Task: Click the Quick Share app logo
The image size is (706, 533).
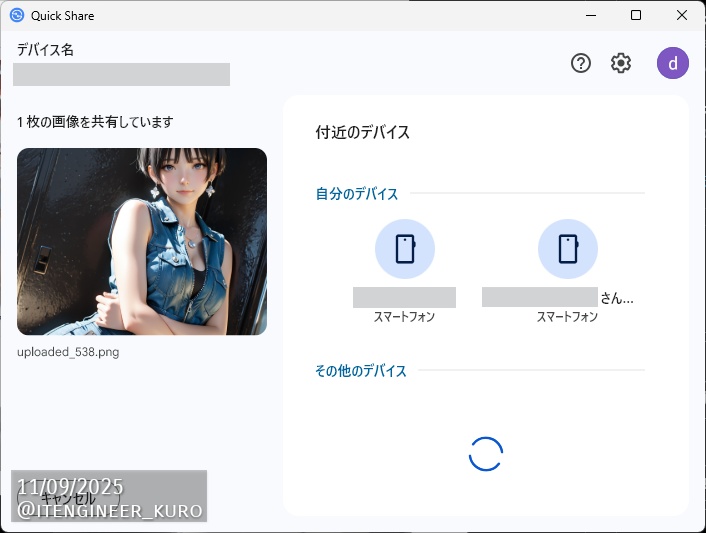Action: pyautogui.click(x=17, y=15)
